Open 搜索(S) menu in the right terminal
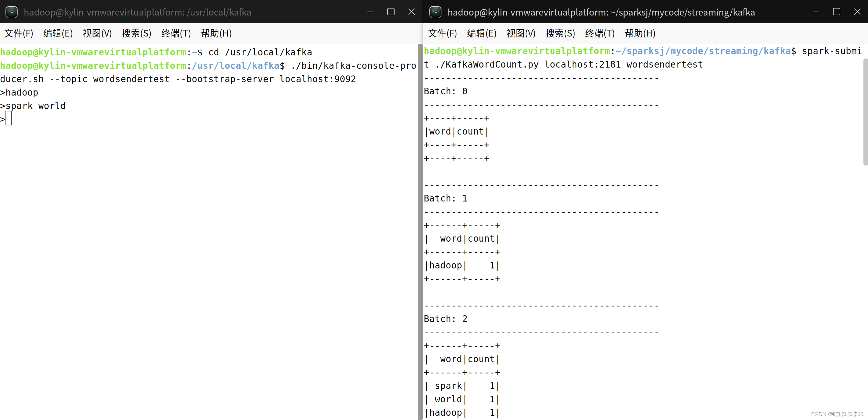Screen dimensions: 868x420 click(x=560, y=33)
